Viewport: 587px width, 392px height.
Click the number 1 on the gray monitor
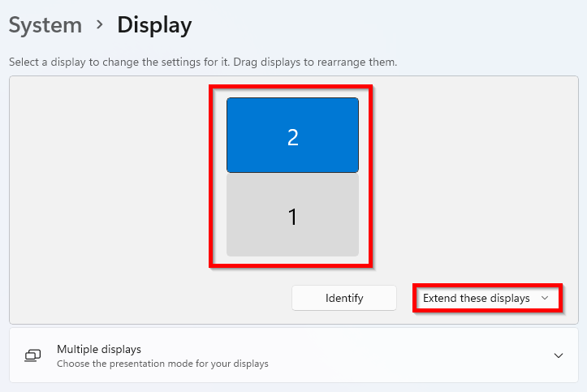click(x=293, y=217)
